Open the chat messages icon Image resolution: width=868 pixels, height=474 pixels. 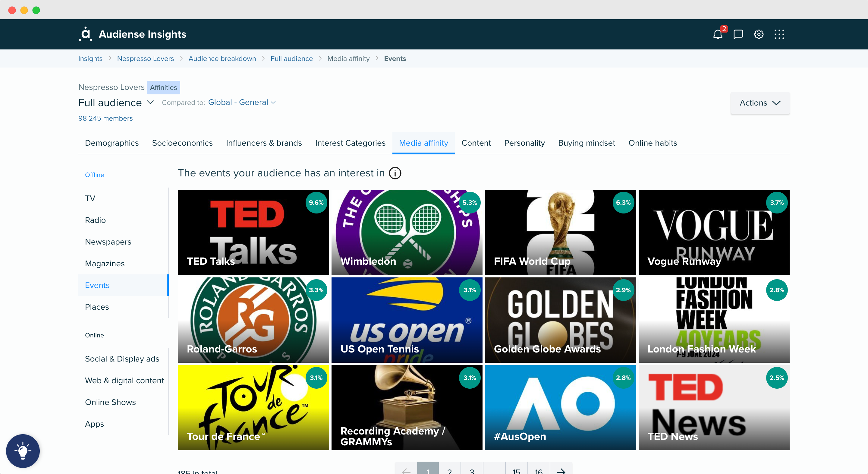pyautogui.click(x=738, y=34)
